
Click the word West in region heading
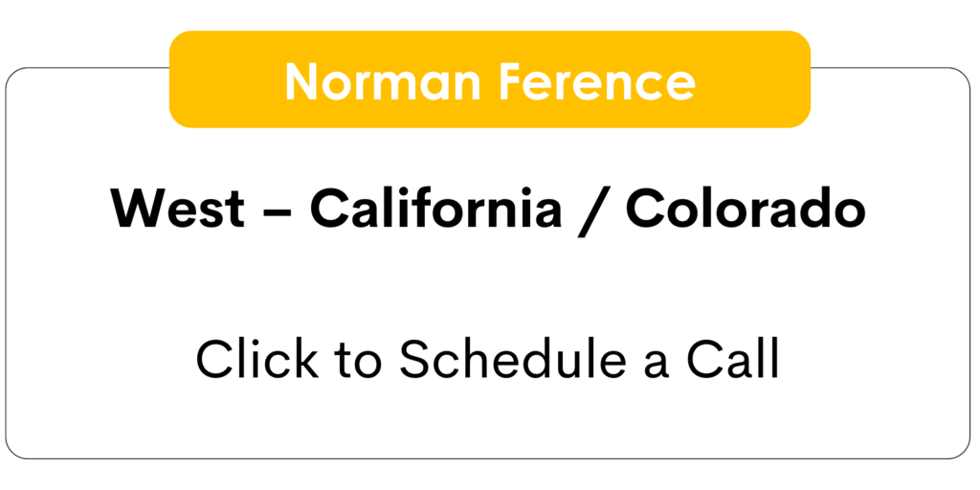(x=177, y=210)
